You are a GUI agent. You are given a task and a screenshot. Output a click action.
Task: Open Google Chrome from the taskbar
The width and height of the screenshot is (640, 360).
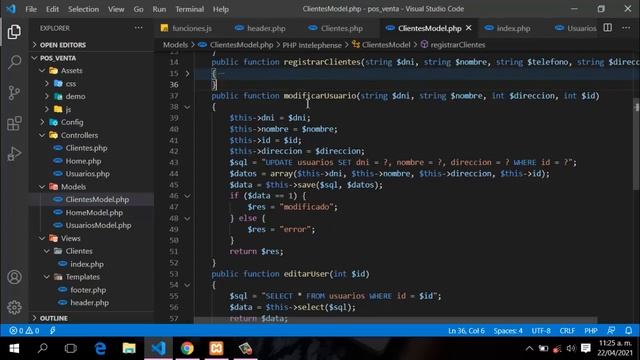pos(187,348)
